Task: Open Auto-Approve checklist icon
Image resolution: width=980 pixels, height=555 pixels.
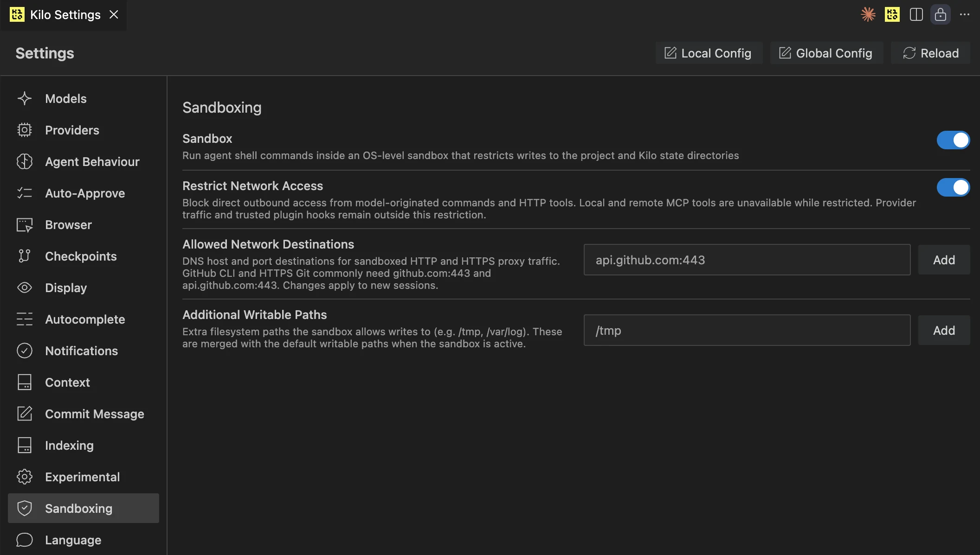Action: tap(24, 193)
